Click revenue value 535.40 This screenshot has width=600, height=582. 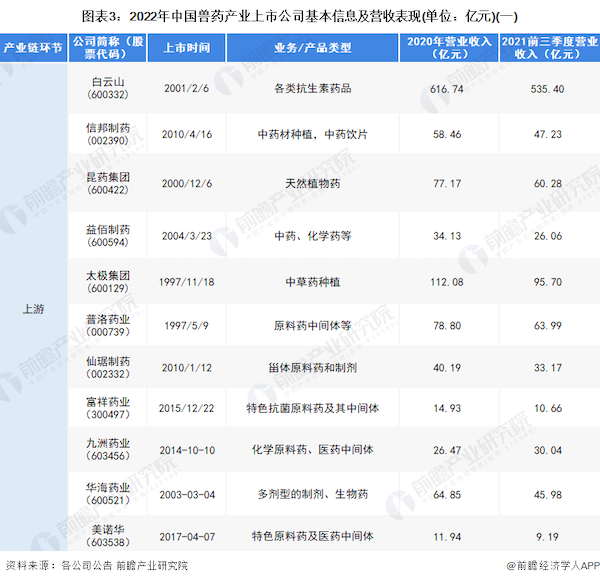[x=547, y=89]
